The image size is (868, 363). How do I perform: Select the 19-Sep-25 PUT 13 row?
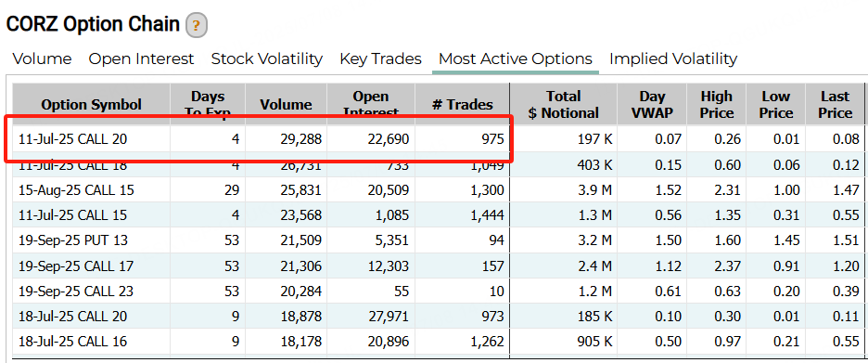438,240
